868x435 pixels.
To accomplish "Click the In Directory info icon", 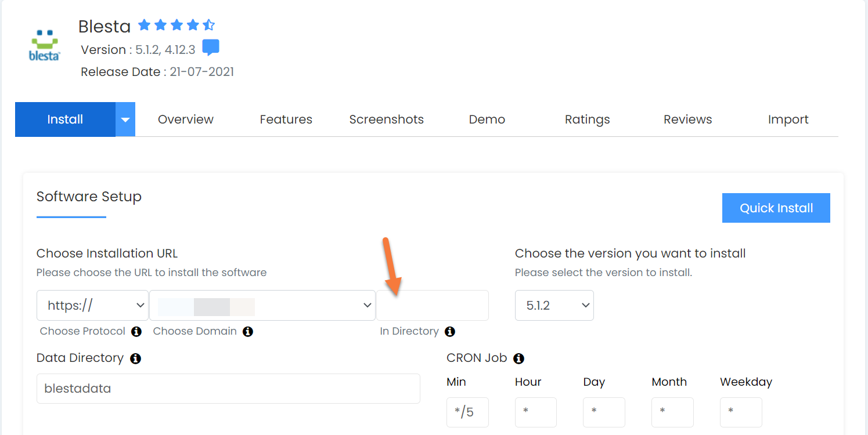I will tap(449, 332).
